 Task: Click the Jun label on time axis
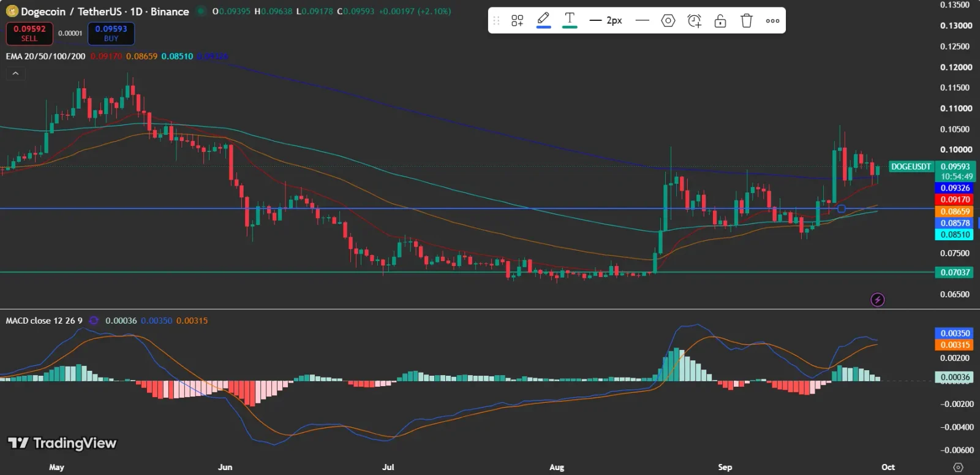click(x=225, y=467)
